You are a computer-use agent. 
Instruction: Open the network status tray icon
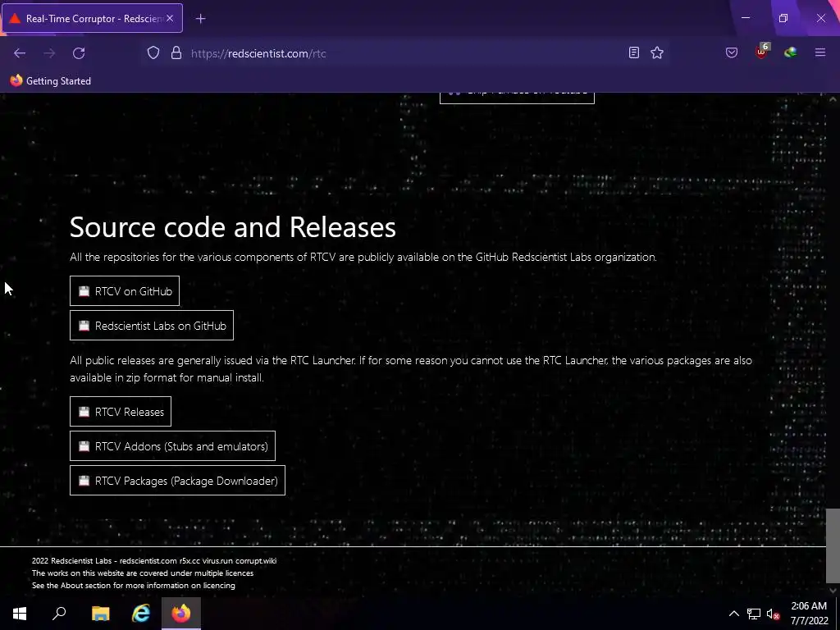click(754, 614)
